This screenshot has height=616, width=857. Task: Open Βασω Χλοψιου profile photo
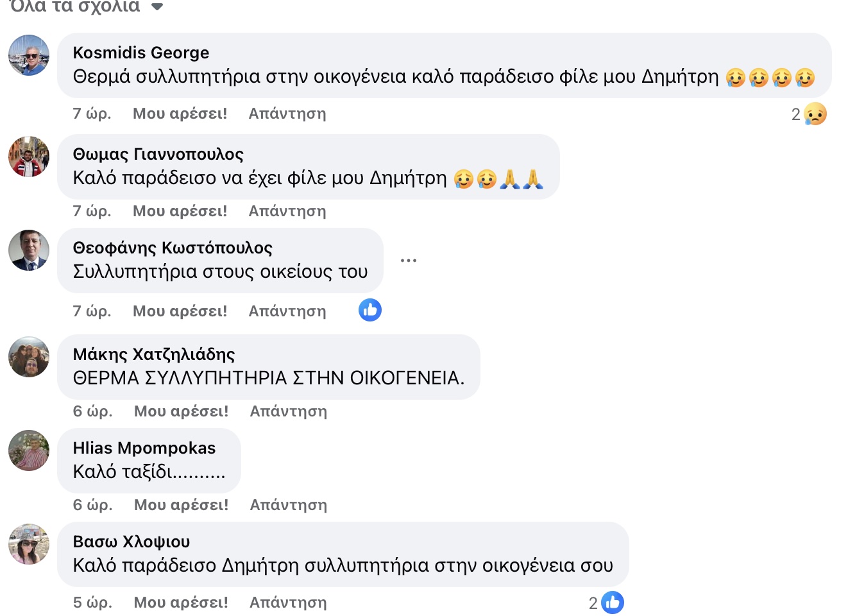click(29, 544)
